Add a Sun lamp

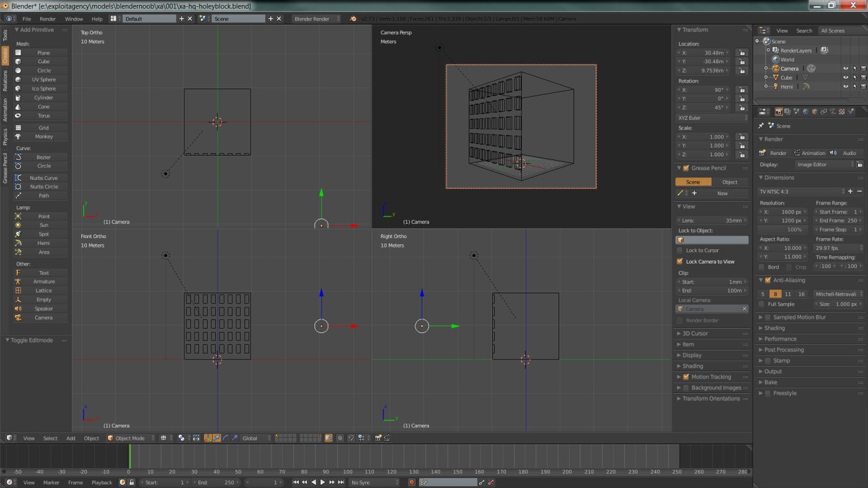point(43,225)
